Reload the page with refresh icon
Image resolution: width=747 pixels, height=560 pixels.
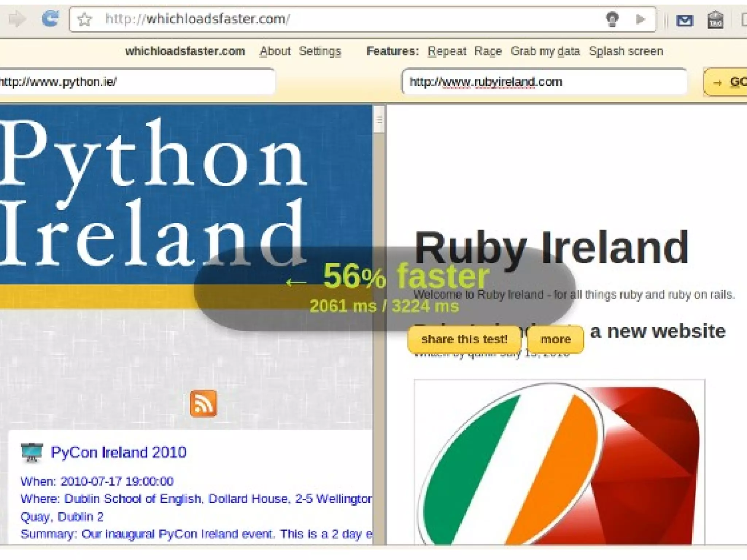coord(50,19)
